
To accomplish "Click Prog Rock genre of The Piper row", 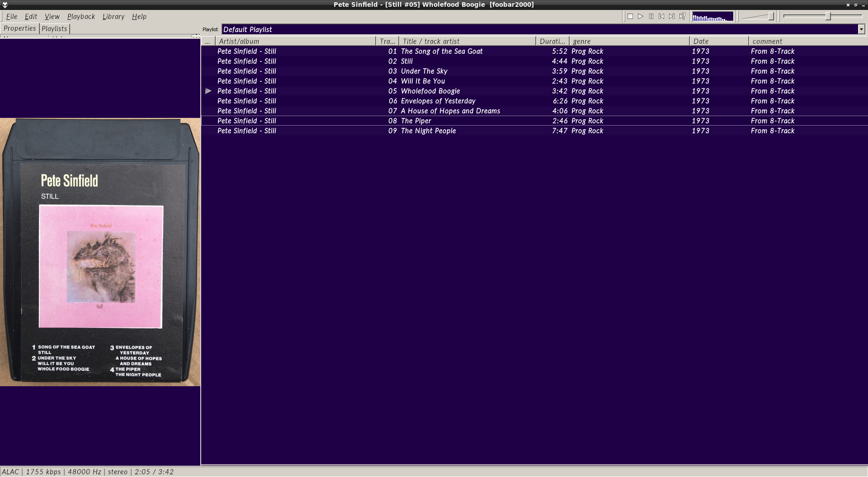I will point(587,121).
